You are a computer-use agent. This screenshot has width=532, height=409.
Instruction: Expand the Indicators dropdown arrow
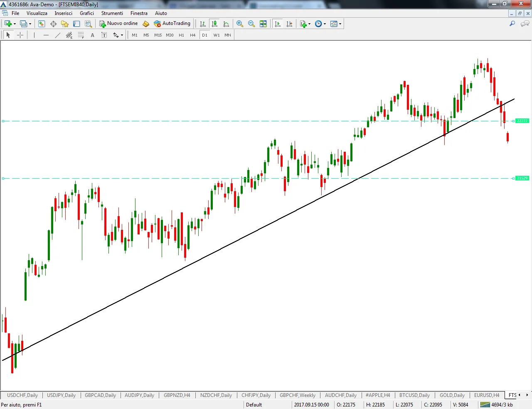tap(310, 24)
